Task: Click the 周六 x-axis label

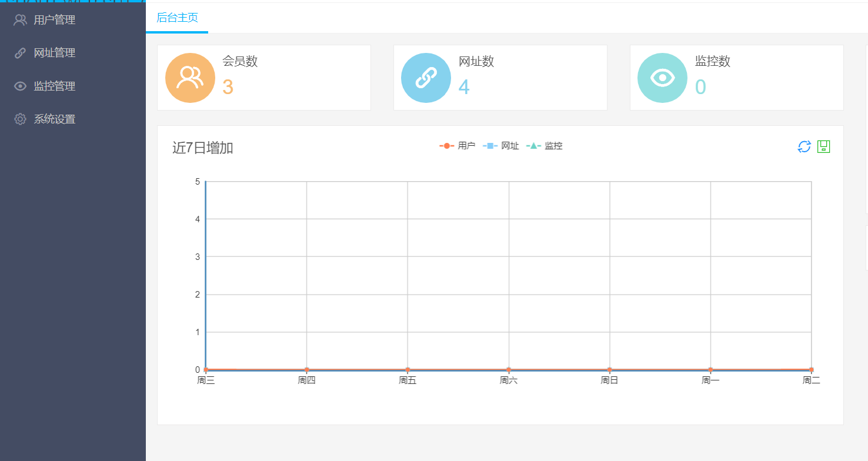Action: point(509,380)
